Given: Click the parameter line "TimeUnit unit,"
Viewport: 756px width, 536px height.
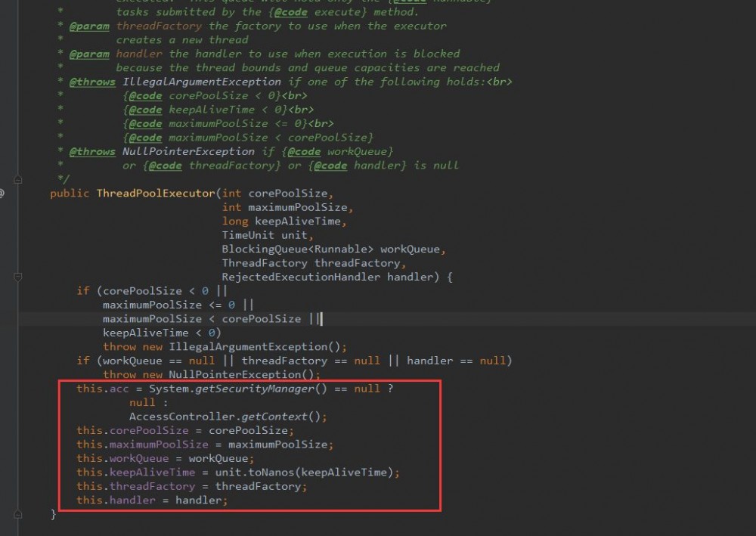Looking at the screenshot, I should click(x=268, y=235).
